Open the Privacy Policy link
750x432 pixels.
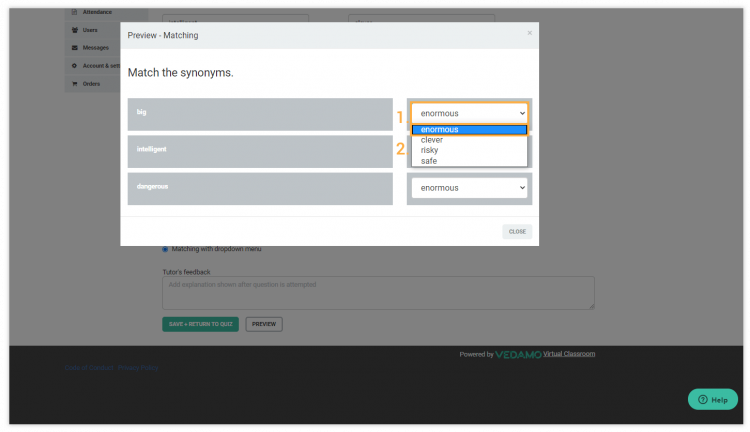click(x=138, y=368)
